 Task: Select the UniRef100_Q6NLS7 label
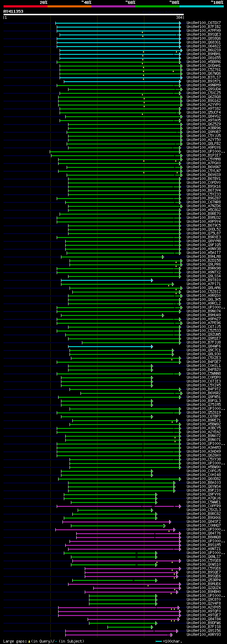[204, 557]
